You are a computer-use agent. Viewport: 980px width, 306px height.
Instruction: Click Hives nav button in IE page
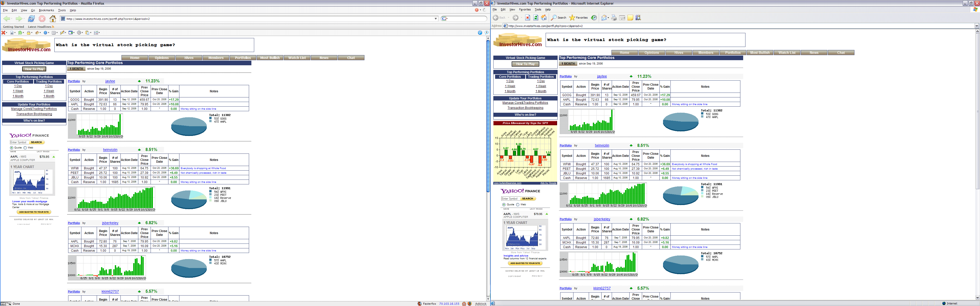[x=679, y=53]
